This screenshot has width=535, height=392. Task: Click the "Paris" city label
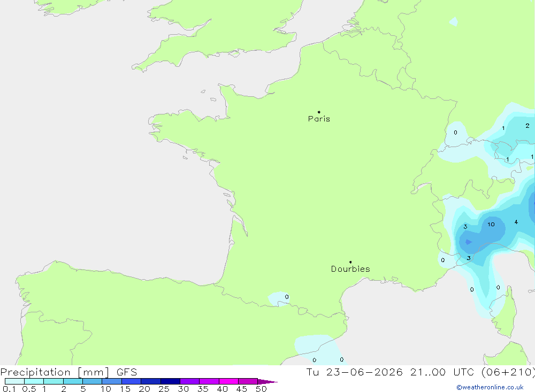[319, 119]
